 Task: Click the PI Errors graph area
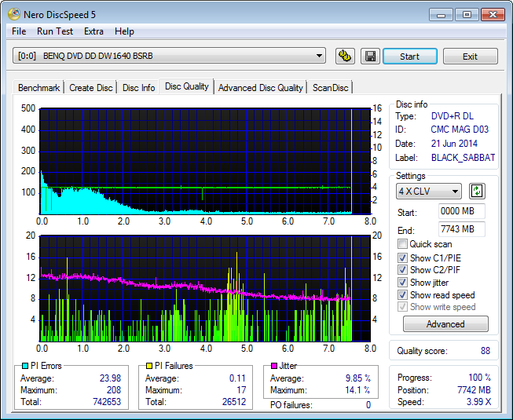coord(205,161)
